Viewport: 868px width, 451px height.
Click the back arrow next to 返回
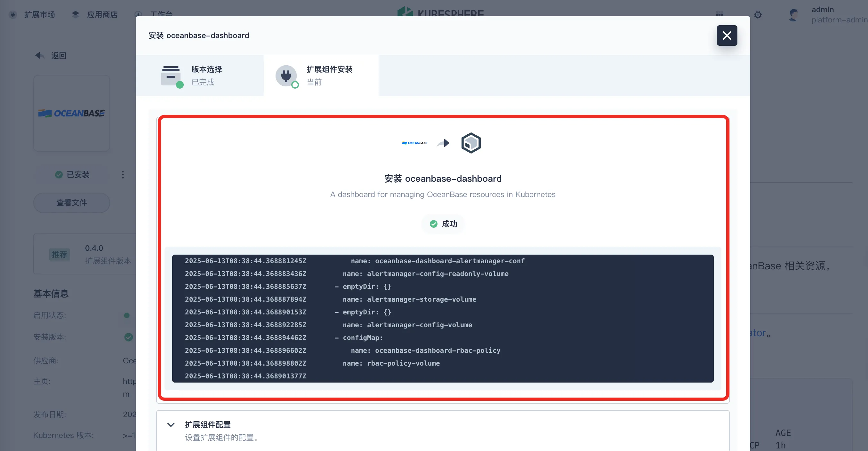coord(39,55)
